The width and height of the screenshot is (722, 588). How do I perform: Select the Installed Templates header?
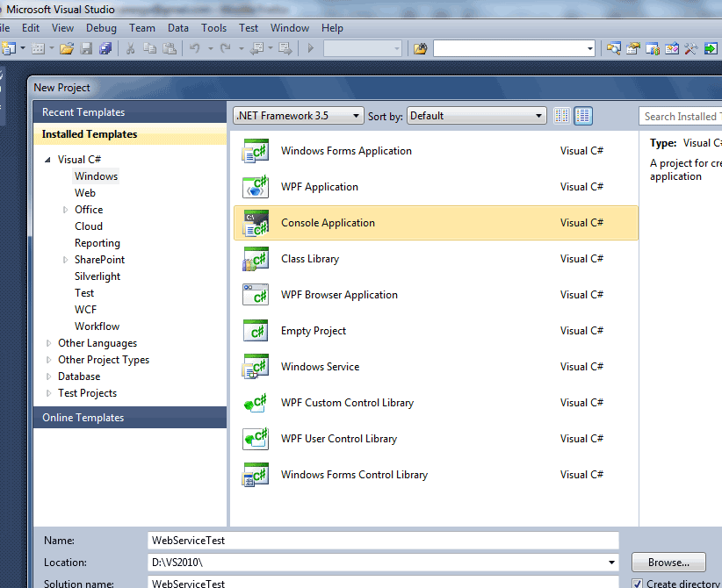point(130,134)
